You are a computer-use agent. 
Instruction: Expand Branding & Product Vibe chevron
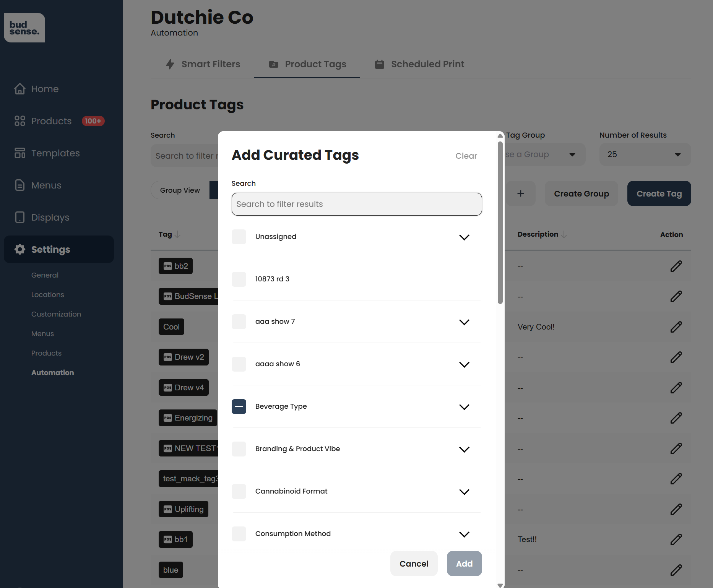[464, 450]
